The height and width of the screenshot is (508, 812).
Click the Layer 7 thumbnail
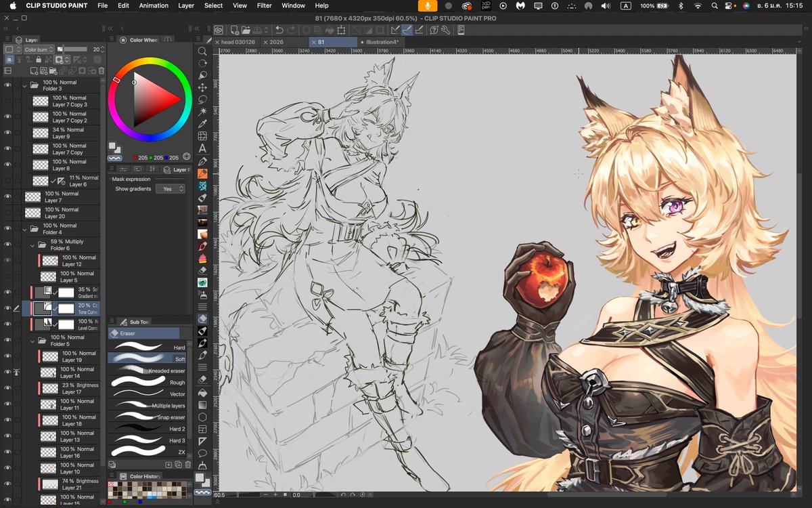point(32,197)
